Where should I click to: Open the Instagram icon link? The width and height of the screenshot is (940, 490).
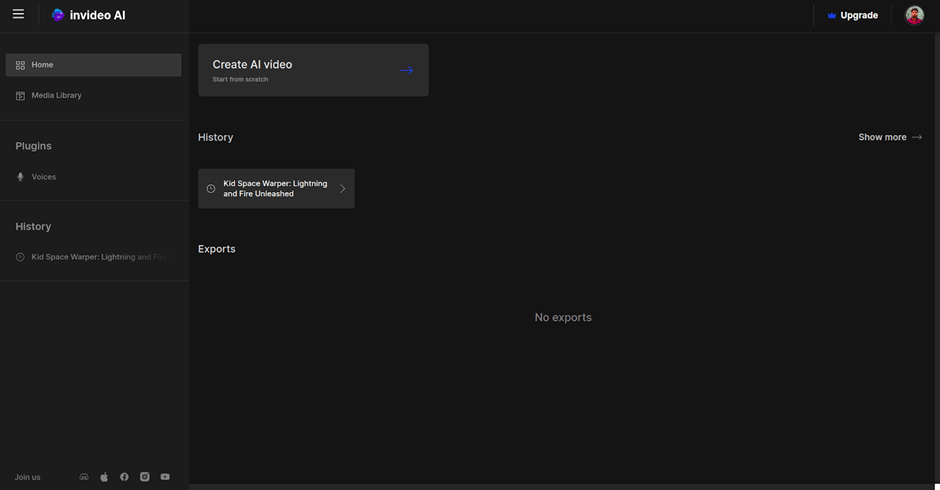[x=145, y=477]
